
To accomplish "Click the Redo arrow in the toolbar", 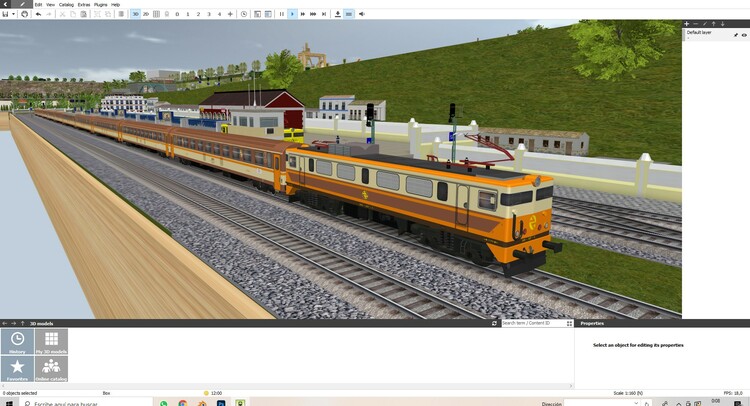I will 49,14.
